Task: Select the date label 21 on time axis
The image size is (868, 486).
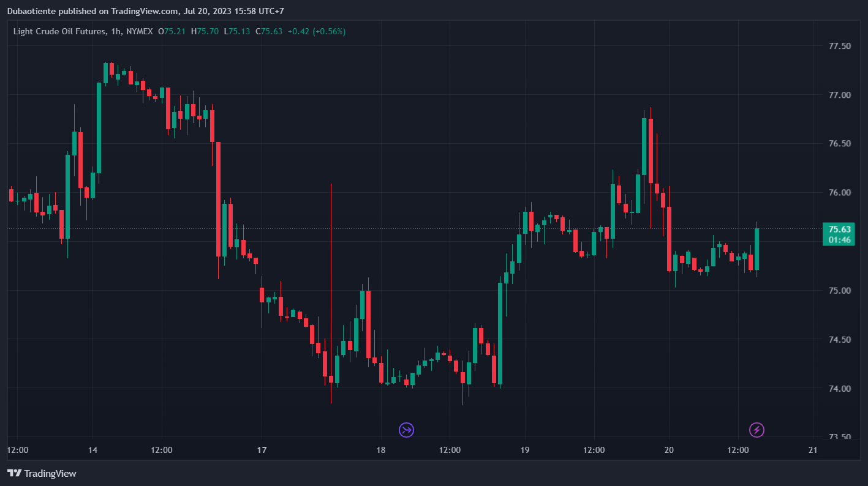Action: pyautogui.click(x=813, y=450)
